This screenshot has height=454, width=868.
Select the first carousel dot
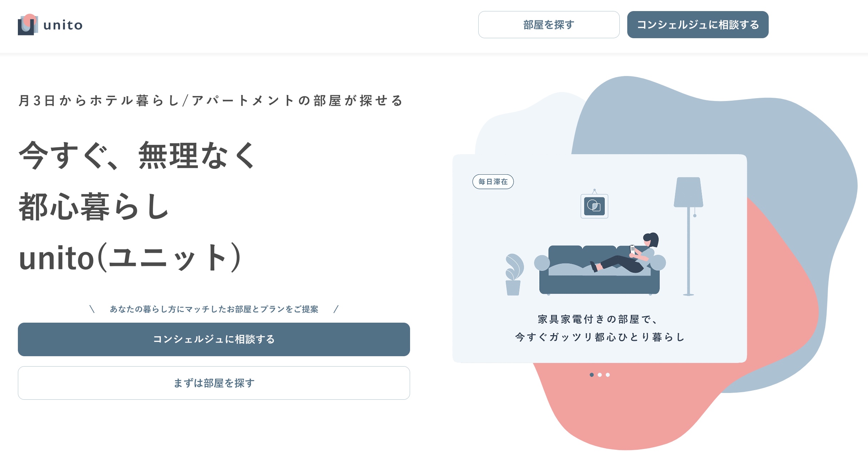click(592, 375)
